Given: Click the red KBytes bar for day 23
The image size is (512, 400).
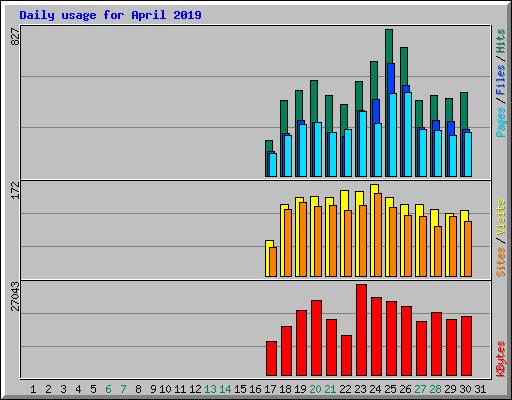Looking at the screenshot, I should (x=361, y=330).
